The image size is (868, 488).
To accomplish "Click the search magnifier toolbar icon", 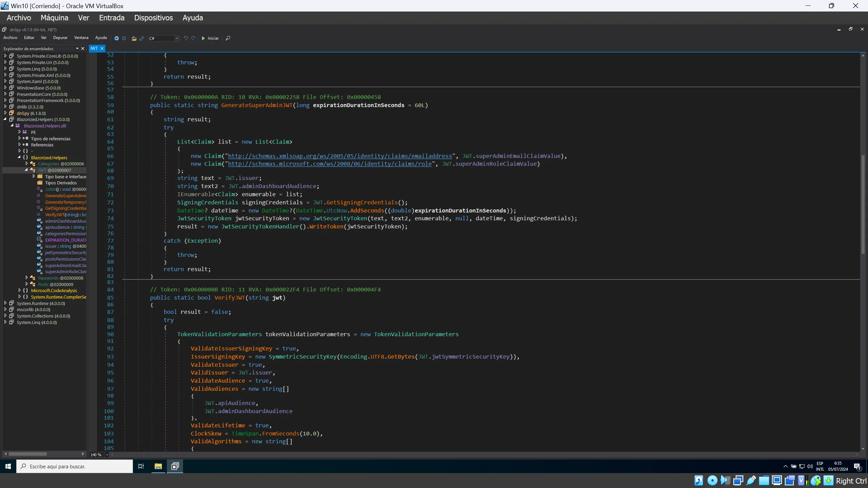I will (x=228, y=38).
